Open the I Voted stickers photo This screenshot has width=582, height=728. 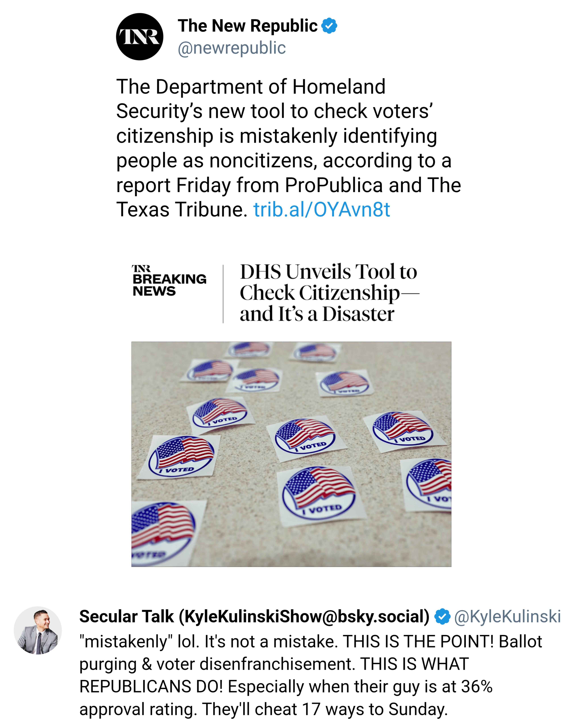291,454
